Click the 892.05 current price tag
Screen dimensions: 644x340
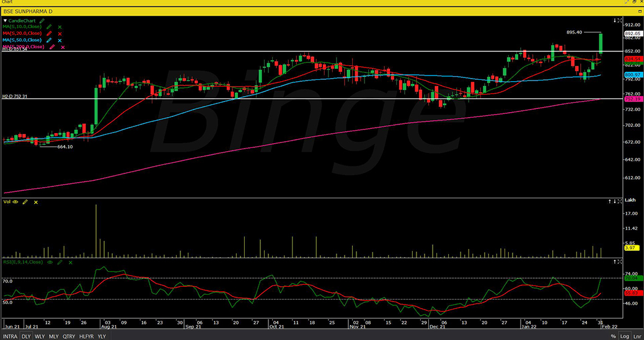[633, 33]
